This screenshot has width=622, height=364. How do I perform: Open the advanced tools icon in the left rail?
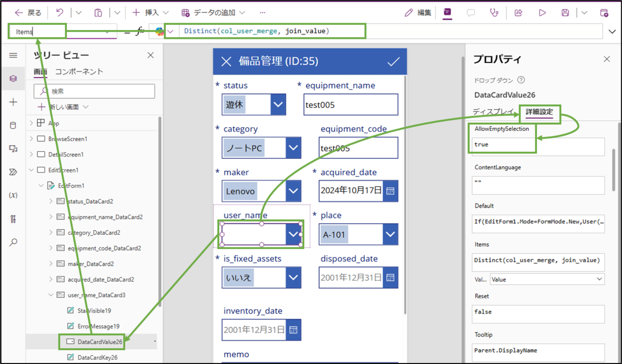pos(13,219)
